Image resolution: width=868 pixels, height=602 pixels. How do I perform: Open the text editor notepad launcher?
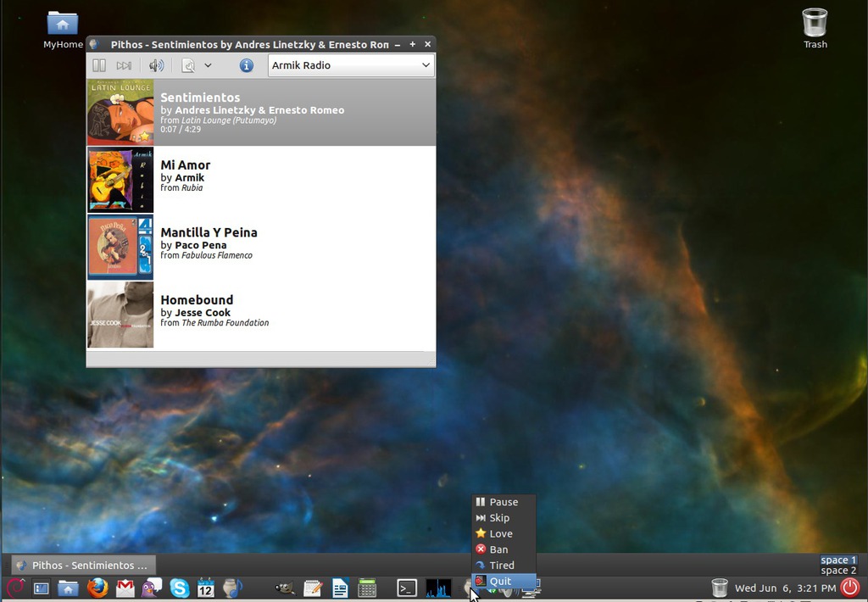(x=313, y=588)
